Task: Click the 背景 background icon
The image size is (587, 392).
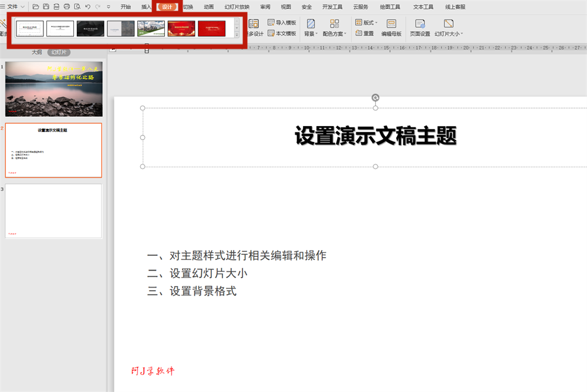Action: click(x=311, y=23)
